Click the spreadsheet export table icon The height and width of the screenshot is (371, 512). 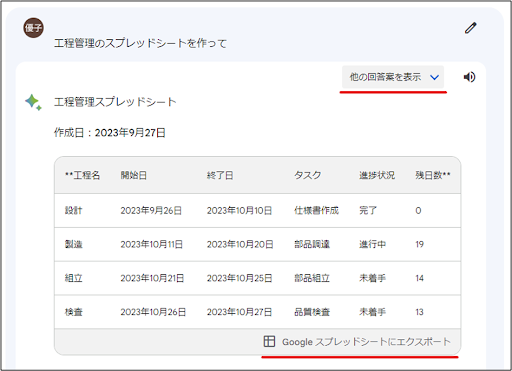[269, 341]
